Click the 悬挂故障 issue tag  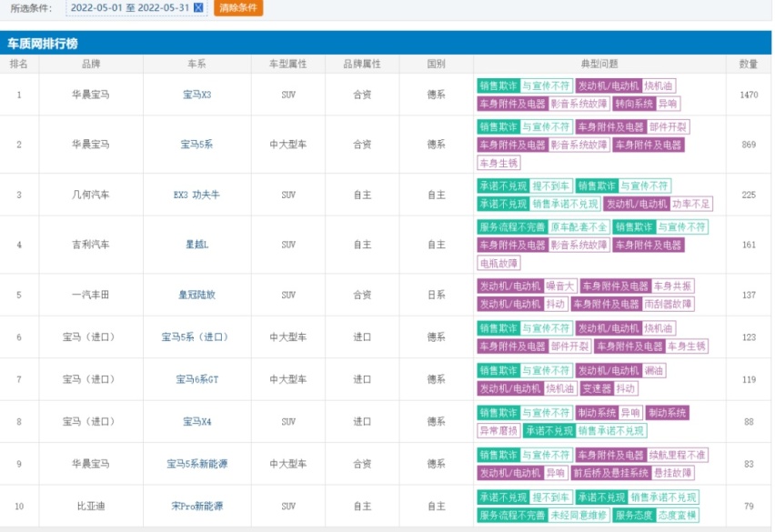point(672,473)
